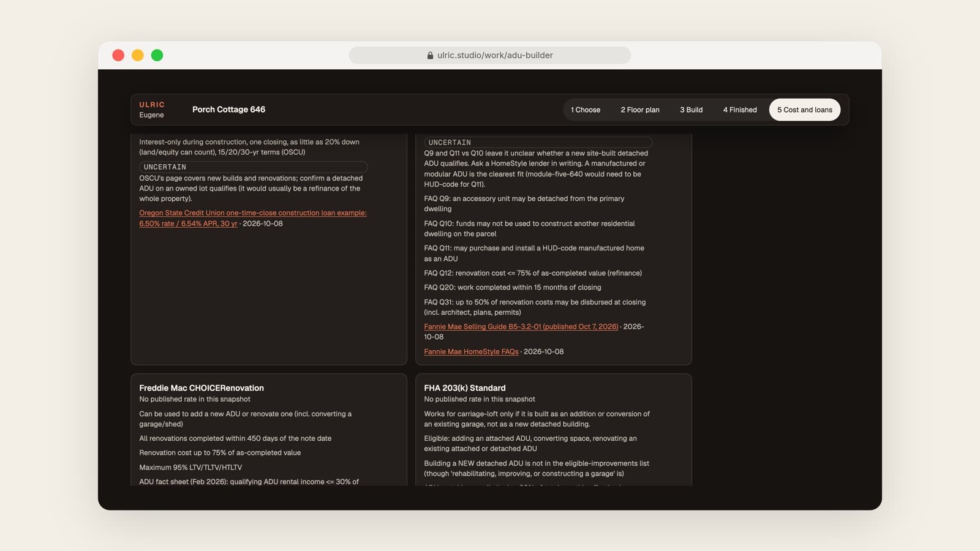Click the yellow minimize window button
Viewport: 980px width, 551px height.
pos(138,55)
